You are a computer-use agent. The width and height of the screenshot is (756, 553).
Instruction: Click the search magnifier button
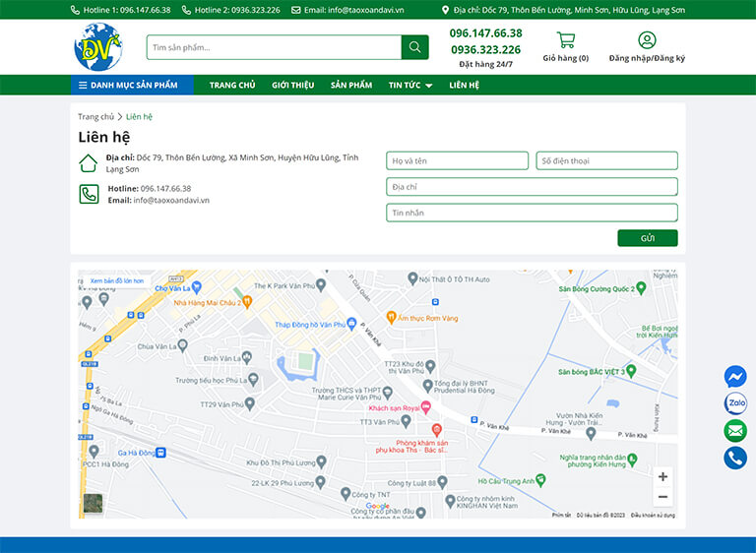pyautogui.click(x=414, y=47)
